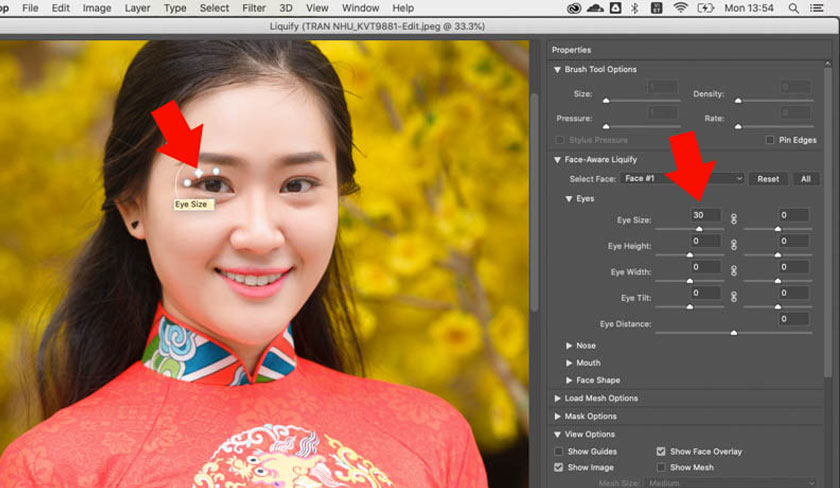Screen dimensions: 840x488
Task: Click the top eye overlay handle on the face
Action: coord(199,172)
